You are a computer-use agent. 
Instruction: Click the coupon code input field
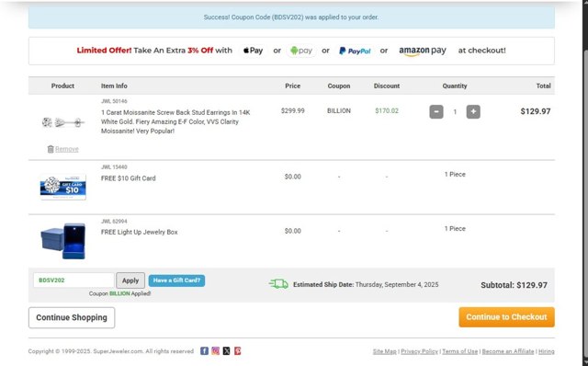pyautogui.click(x=73, y=280)
